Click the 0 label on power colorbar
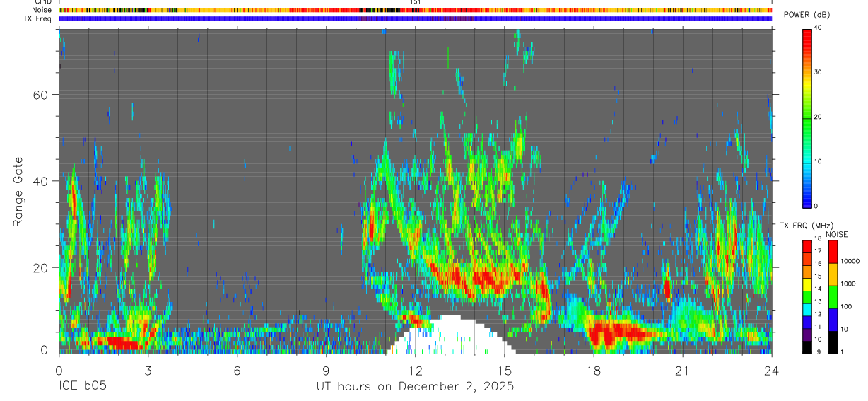This screenshot has height=401, width=868. [x=816, y=206]
